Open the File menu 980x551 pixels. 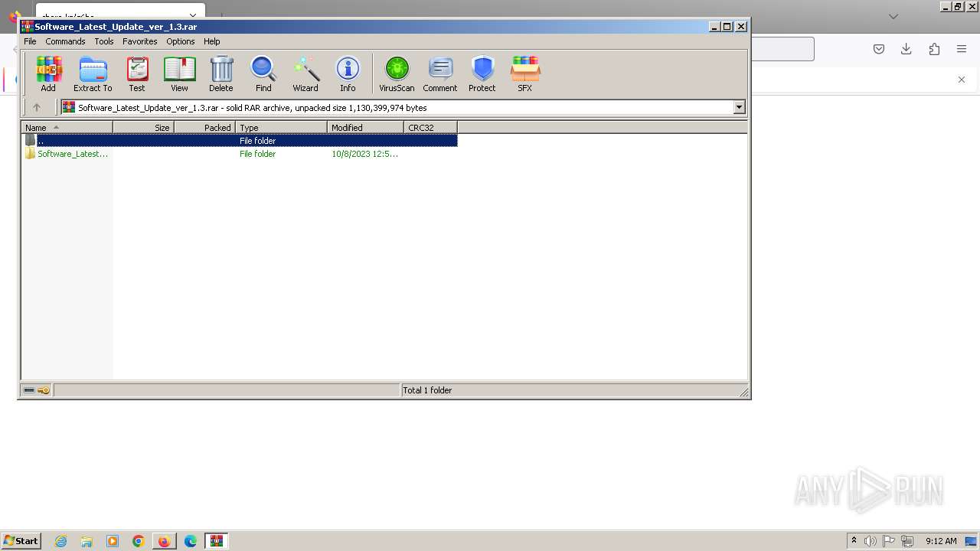coord(30,41)
